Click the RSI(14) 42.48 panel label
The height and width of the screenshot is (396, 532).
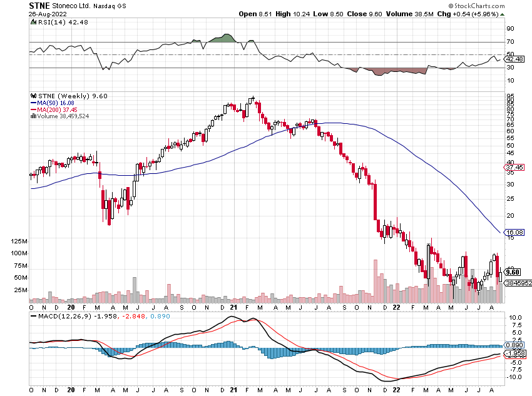tap(63, 22)
